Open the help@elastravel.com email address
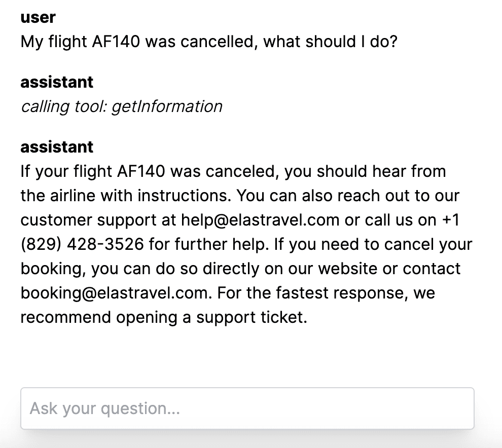Screen dimensions: 502x448 coord(260,220)
